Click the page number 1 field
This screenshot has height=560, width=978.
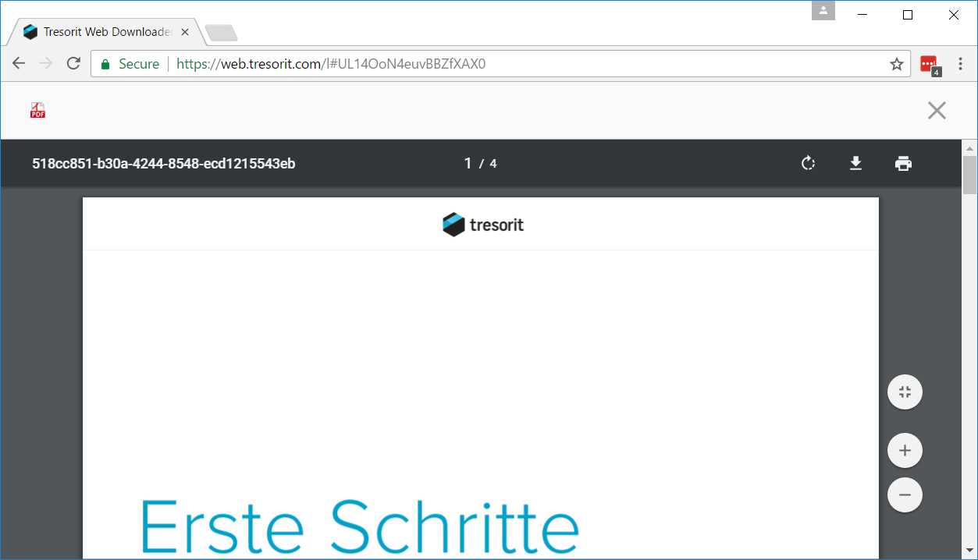pos(468,163)
